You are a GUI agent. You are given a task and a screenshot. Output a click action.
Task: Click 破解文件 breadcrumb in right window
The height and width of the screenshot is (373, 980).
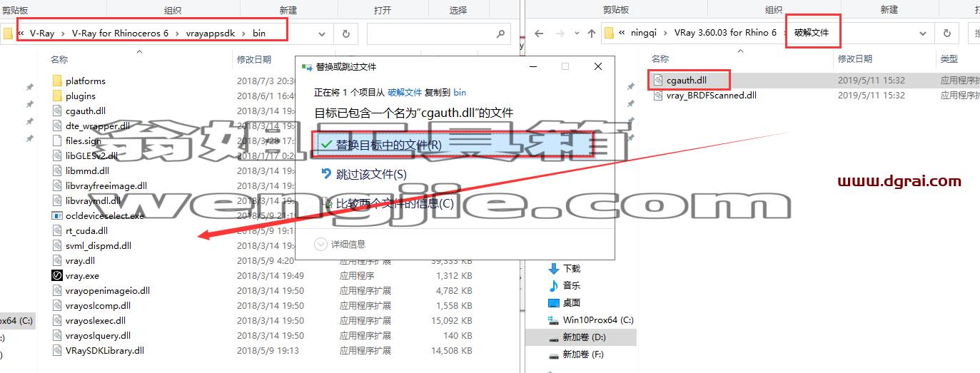812,33
